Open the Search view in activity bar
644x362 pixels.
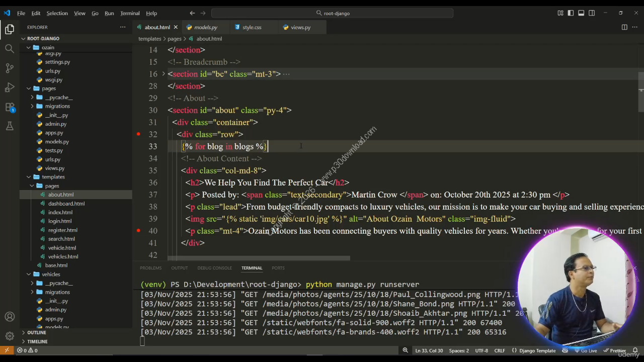point(10,49)
